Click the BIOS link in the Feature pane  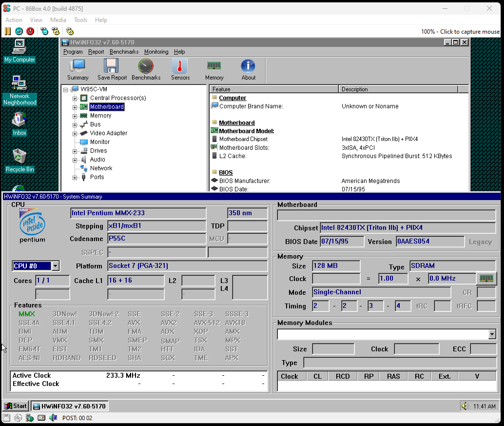point(226,172)
